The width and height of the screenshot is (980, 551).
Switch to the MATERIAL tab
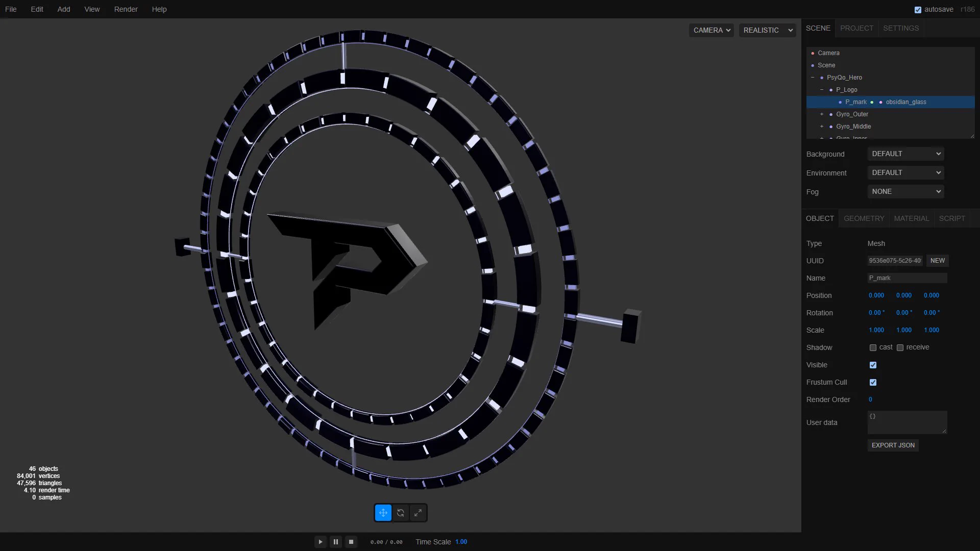tap(911, 218)
